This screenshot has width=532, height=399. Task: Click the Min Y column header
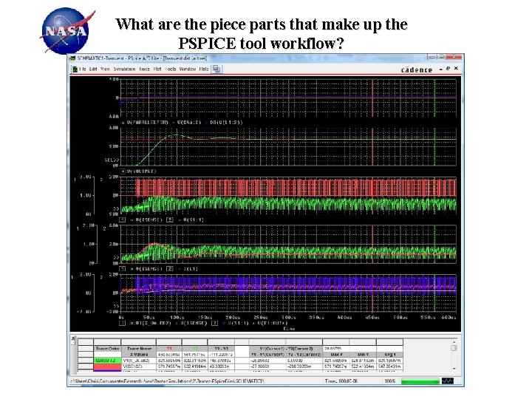[363, 355]
